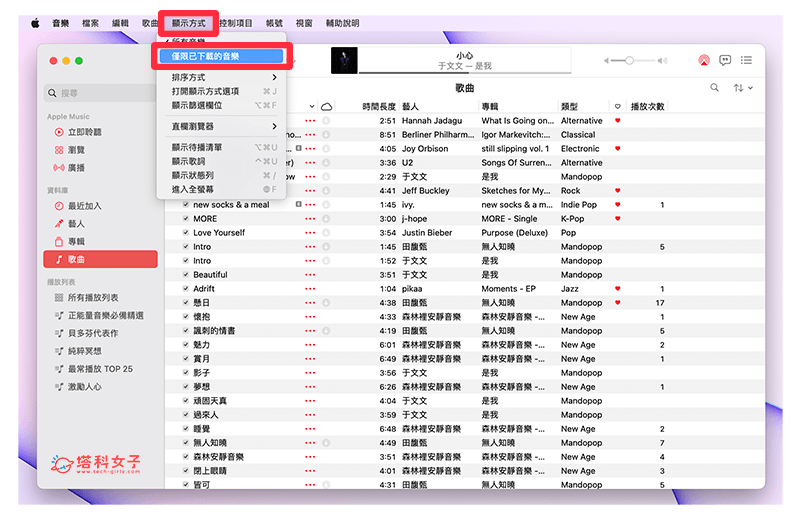
Task: Open the 帳號 menu
Action: [x=274, y=23]
